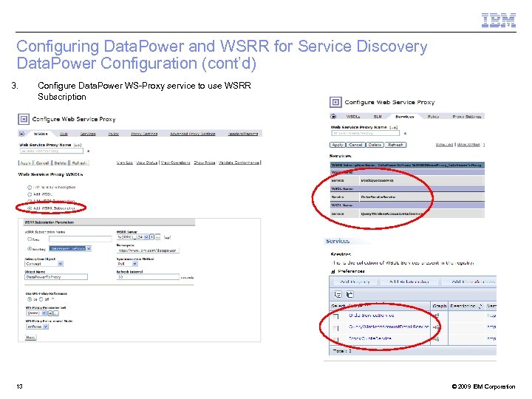The image size is (532, 399).
Task: Open the View Status link in left panel
Action: [x=147, y=163]
